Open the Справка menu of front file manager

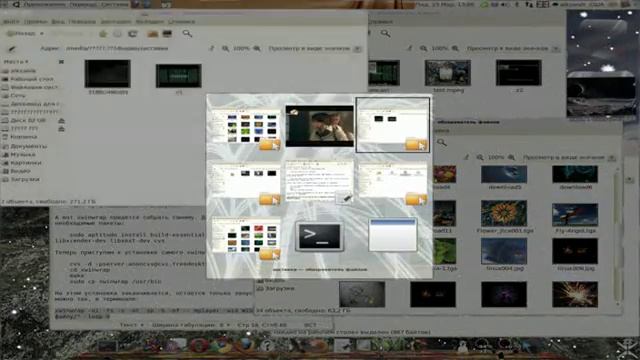[182, 22]
